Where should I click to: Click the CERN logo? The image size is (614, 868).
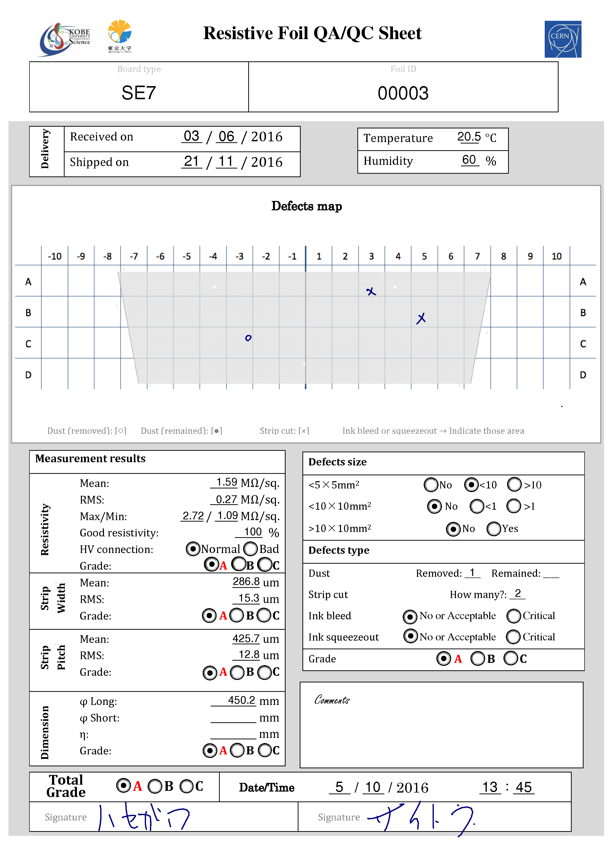(x=563, y=39)
